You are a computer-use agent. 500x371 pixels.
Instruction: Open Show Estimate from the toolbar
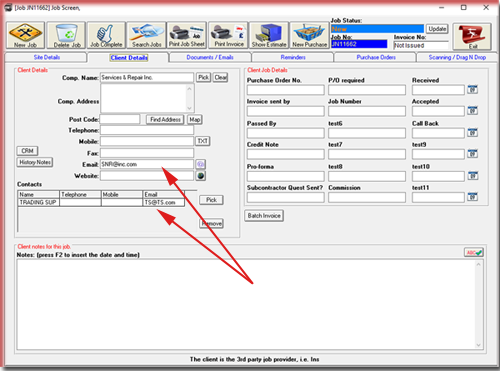[x=269, y=35]
